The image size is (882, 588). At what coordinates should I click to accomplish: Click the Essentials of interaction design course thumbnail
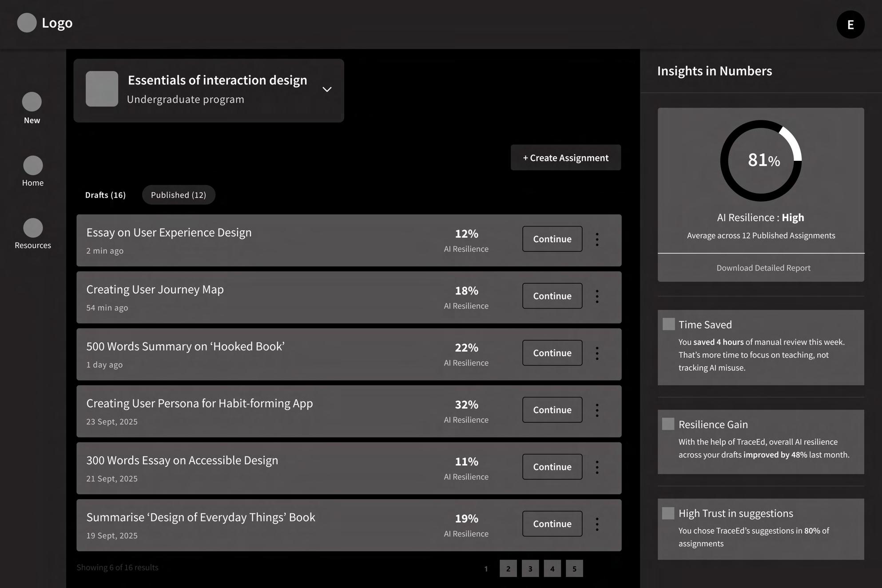(102, 89)
